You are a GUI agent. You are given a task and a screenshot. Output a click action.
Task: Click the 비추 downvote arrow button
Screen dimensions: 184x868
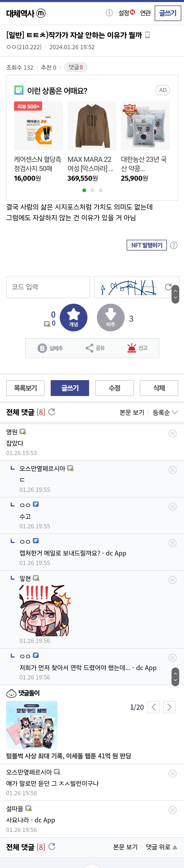(x=111, y=317)
